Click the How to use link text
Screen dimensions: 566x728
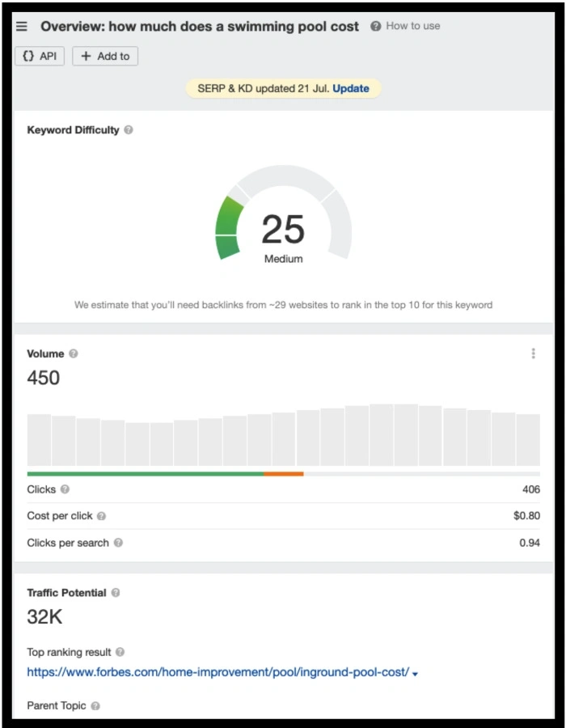[x=413, y=26]
